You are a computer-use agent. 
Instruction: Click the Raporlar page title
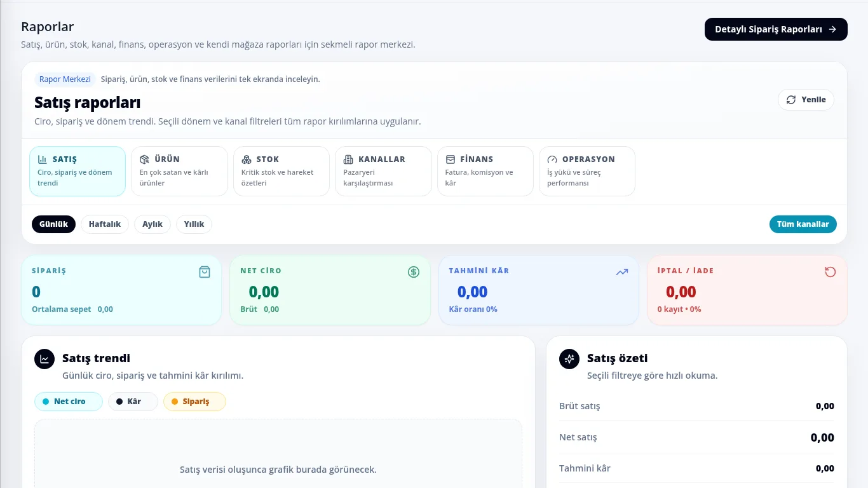coord(48,27)
